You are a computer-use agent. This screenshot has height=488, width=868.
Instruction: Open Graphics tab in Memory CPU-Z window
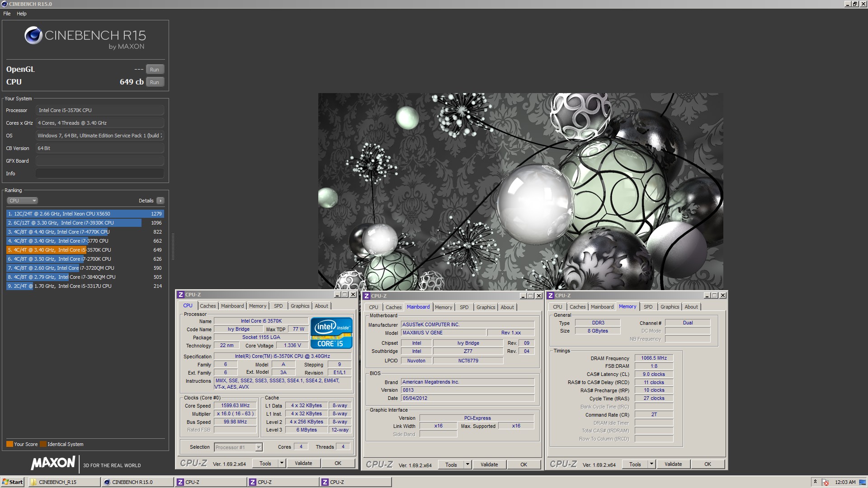coord(670,307)
